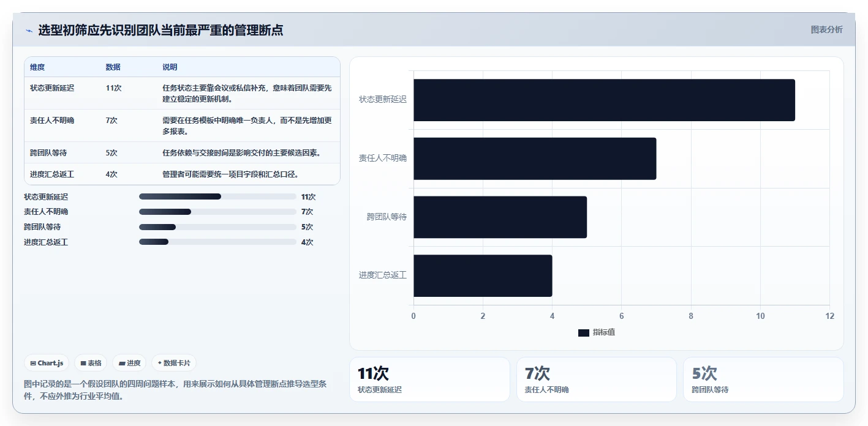Viewport: 868px width, 426px height.
Task: Select the Chart.js tag chip
Action: (47, 363)
